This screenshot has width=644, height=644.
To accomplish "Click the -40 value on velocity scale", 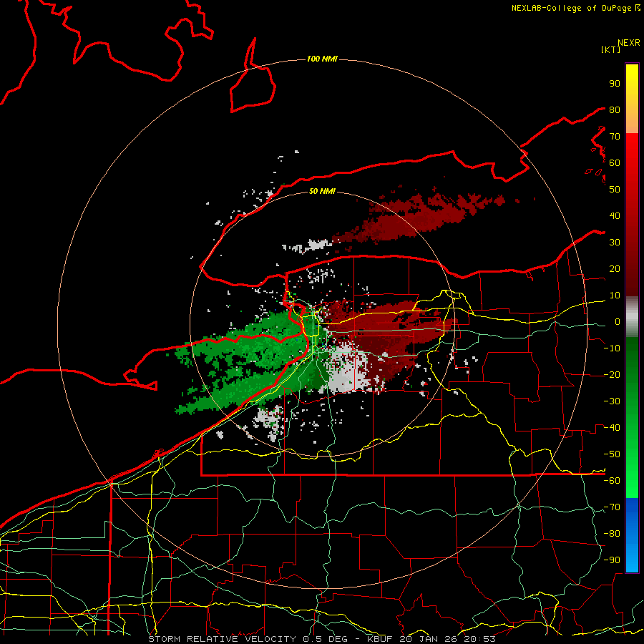I will point(612,428).
